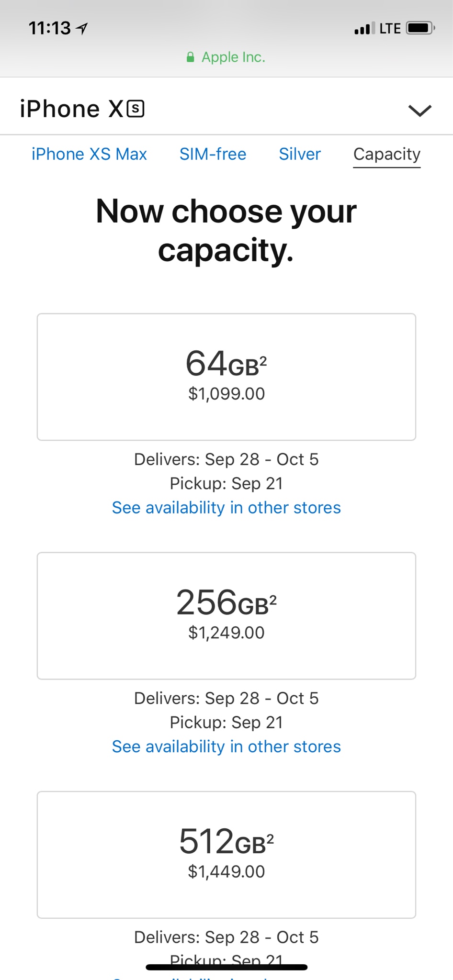This screenshot has width=453, height=980.
Task: Tap the location arrow icon in status bar
Action: pos(82,29)
